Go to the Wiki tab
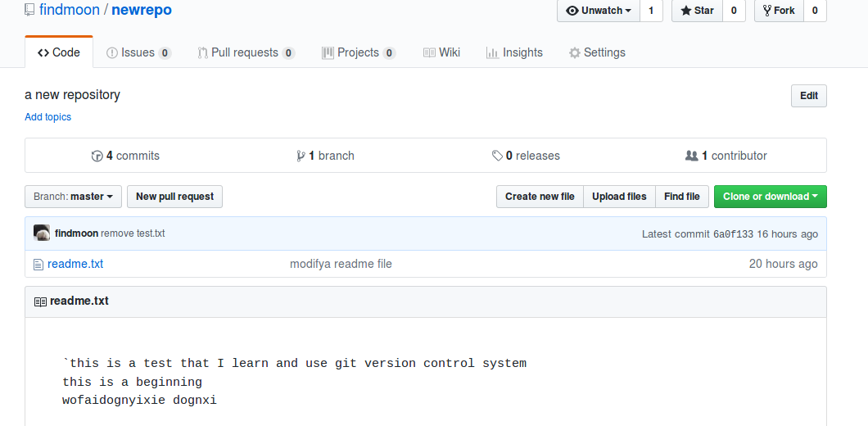This screenshot has height=426, width=868. click(441, 52)
